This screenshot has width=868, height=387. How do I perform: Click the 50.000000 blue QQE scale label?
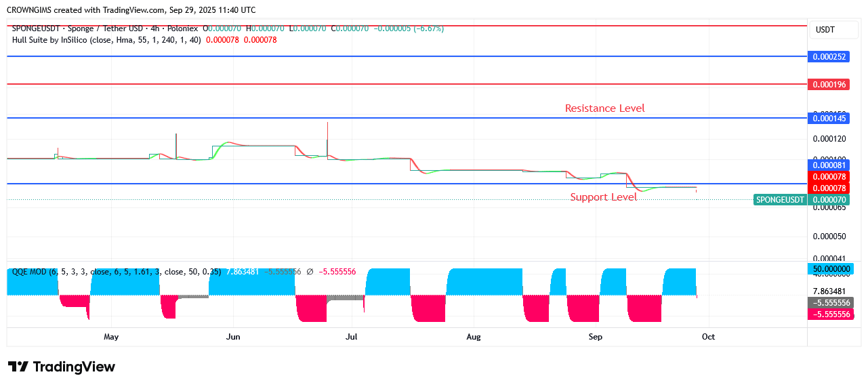(829, 269)
